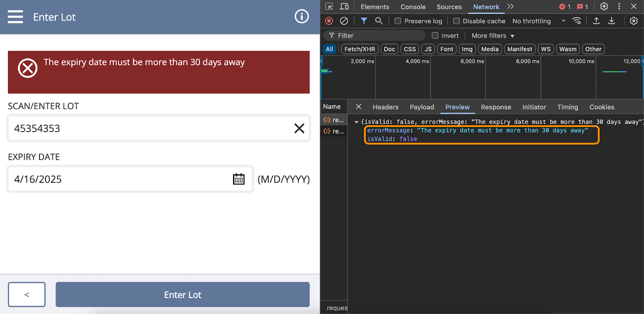Open DevTools settings gear
Image resolution: width=644 pixels, height=314 pixels.
604,6
